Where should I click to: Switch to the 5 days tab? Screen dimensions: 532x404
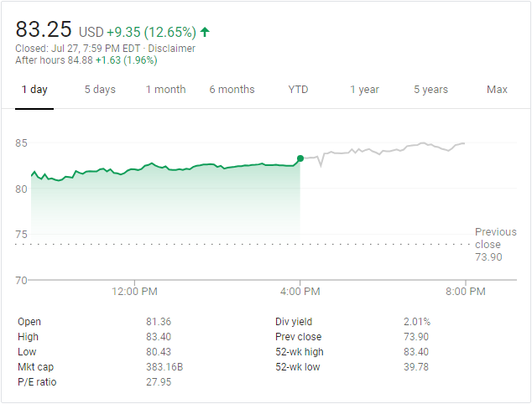coord(100,90)
